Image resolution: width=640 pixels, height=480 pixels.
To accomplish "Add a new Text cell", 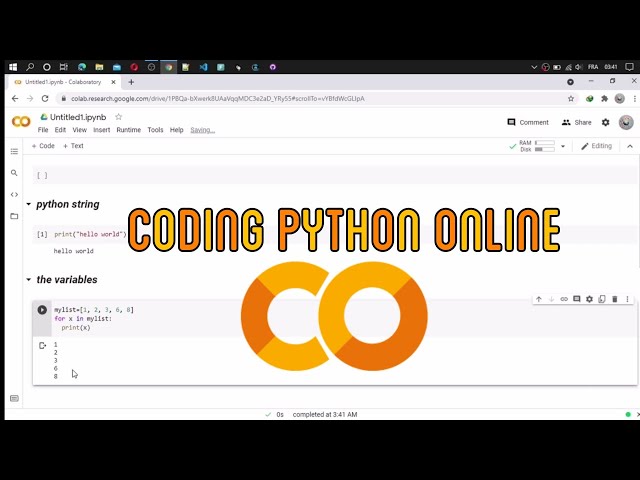I will point(73,146).
